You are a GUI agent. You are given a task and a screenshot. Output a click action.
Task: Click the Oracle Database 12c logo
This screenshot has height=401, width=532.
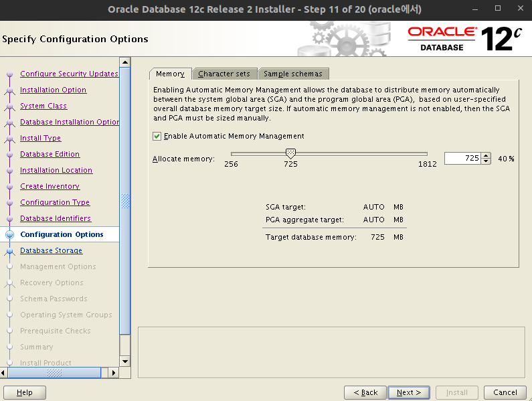point(464,39)
